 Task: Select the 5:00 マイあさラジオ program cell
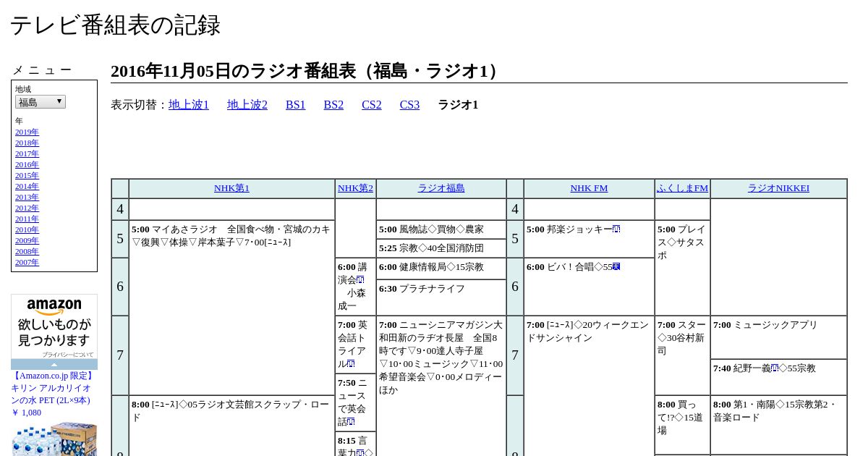pos(231,308)
